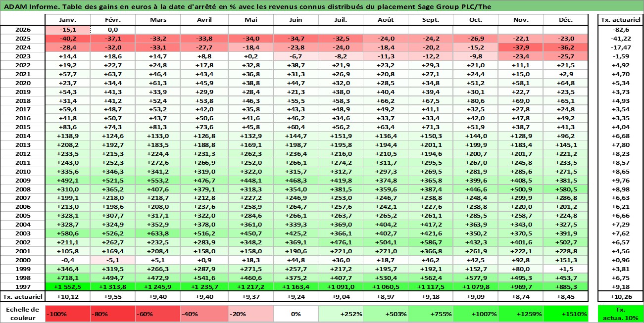The width and height of the screenshot is (644, 323).
Task: Select the +586,7 cell for Sept. 2002
Action: 430,242
